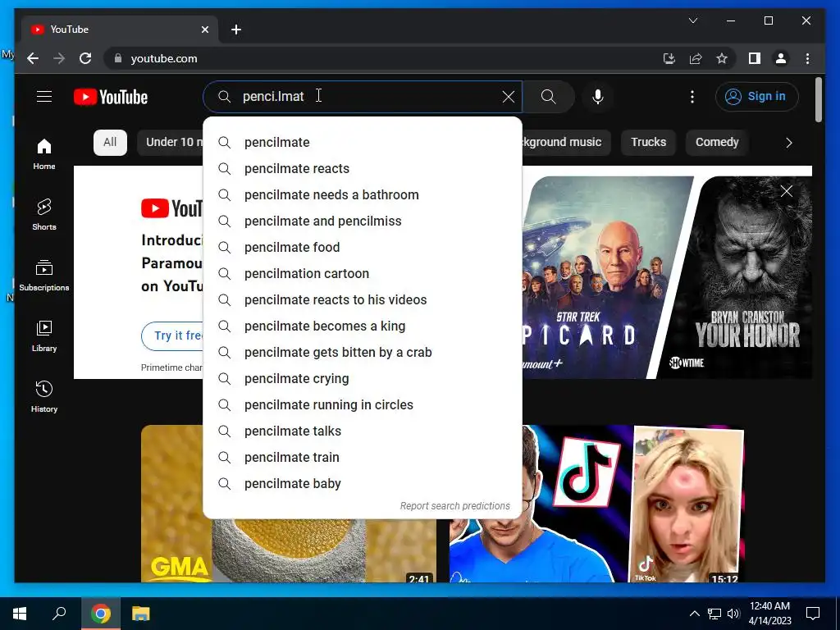Click the Try it free button
Image resolution: width=840 pixels, height=630 pixels.
172,336
